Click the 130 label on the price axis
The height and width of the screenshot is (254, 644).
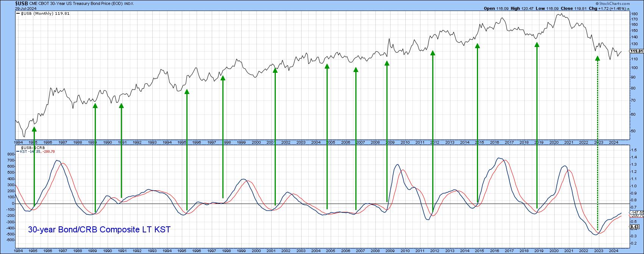pos(635,44)
